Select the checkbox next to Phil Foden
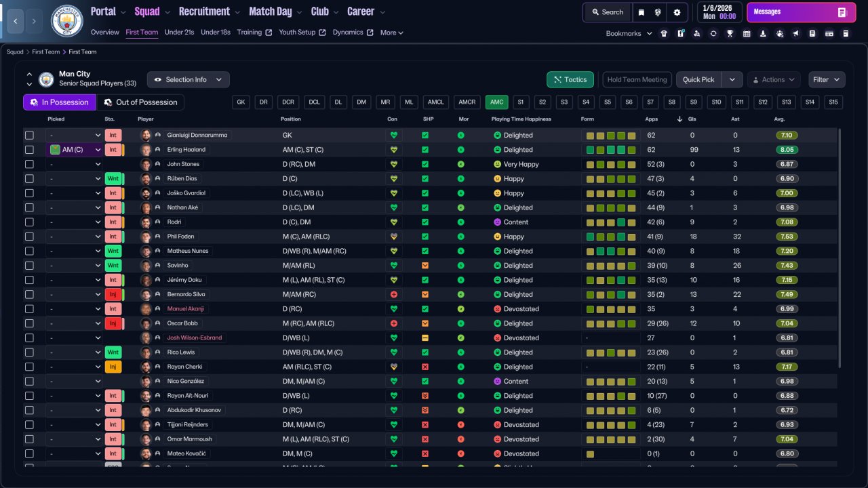The image size is (868, 488). [x=29, y=237]
